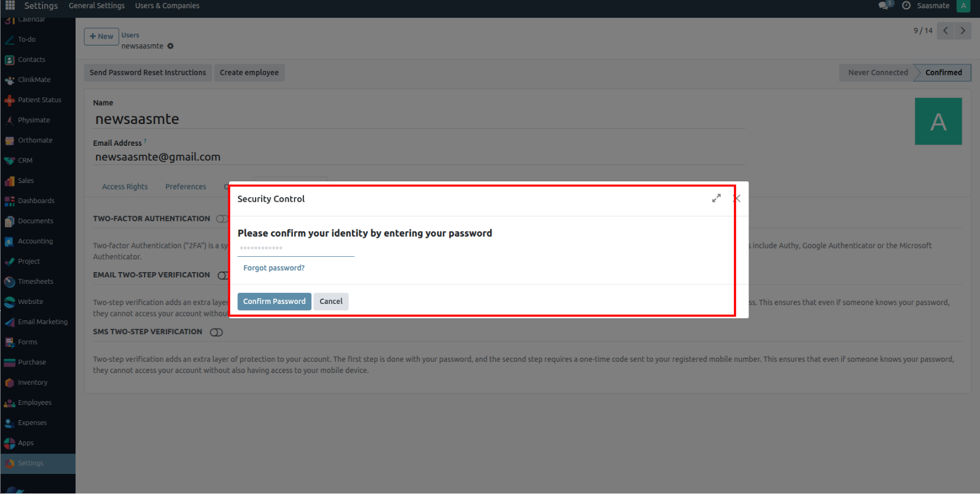Screen dimensions: 980x494
Task: Click the gear icon beside newsaasmte
Action: (171, 46)
